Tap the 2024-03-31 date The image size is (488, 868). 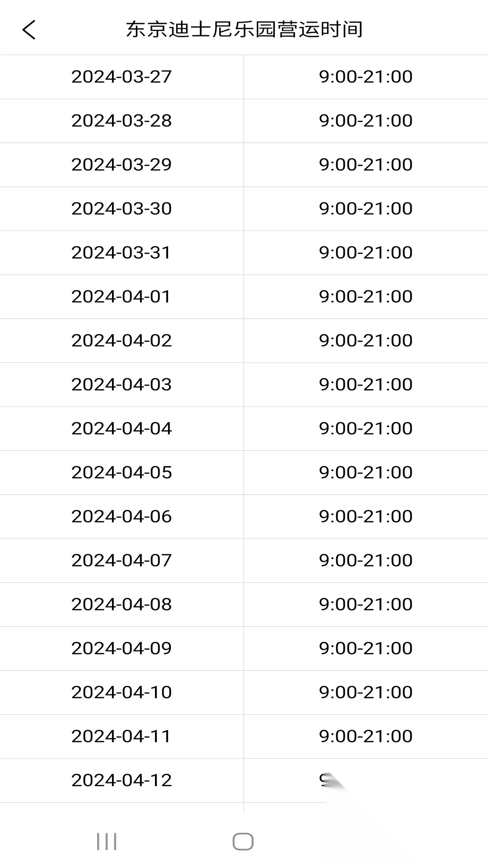tap(122, 252)
